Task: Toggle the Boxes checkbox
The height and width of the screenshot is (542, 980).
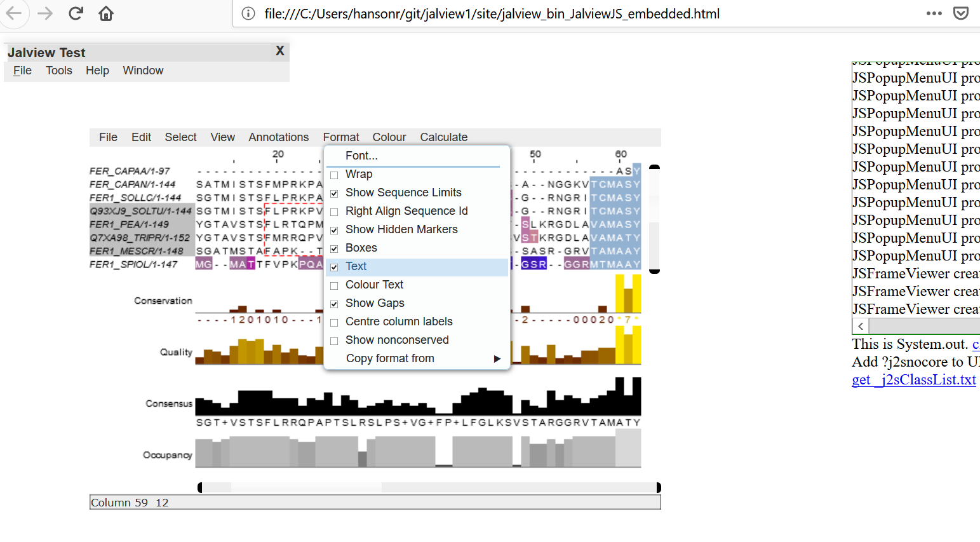Action: point(334,249)
